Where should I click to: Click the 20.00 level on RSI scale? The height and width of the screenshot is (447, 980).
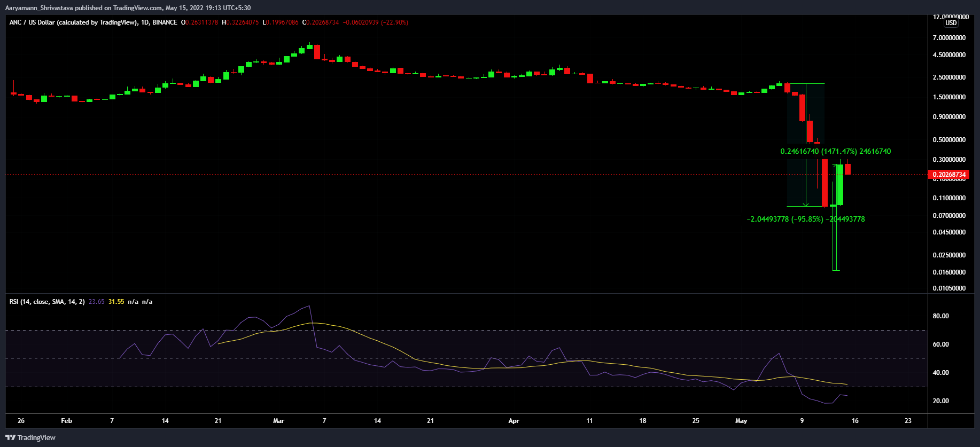tap(940, 401)
